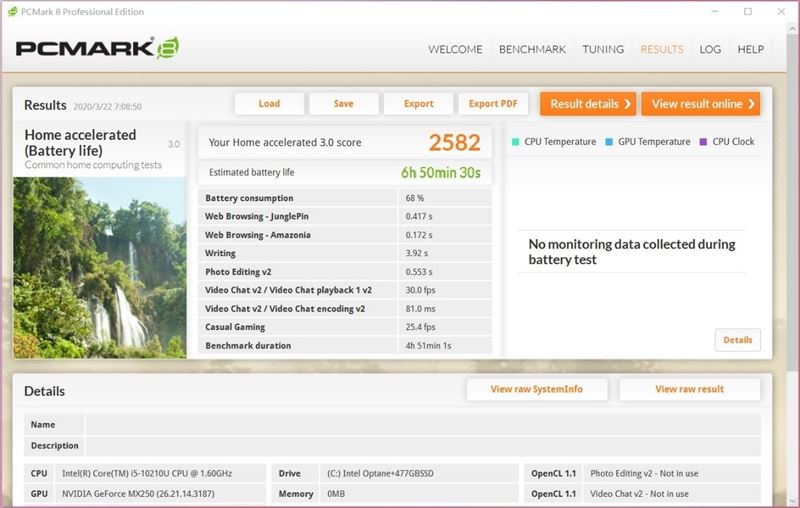Save the current result
This screenshot has height=508, width=800.
[344, 104]
